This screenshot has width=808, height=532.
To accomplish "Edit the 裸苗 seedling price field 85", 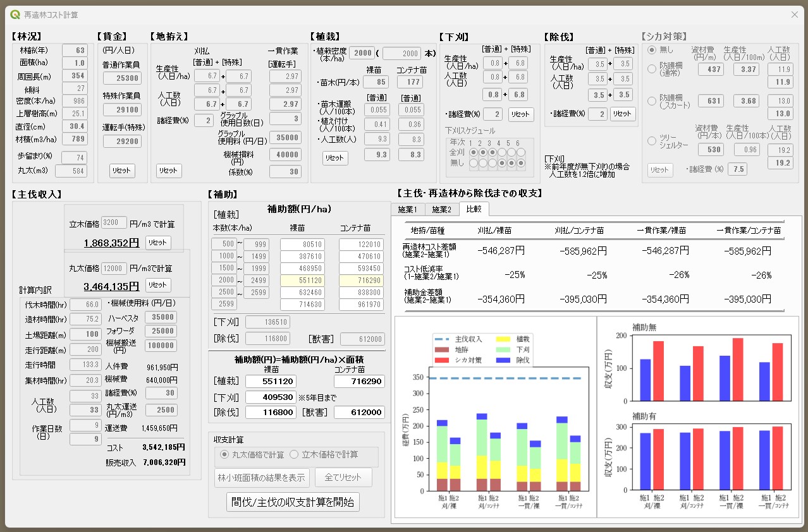I will [377, 82].
